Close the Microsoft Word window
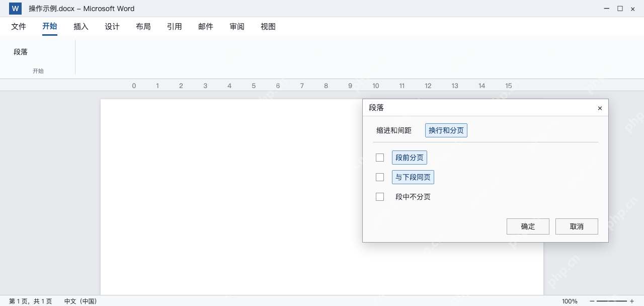 (x=632, y=9)
